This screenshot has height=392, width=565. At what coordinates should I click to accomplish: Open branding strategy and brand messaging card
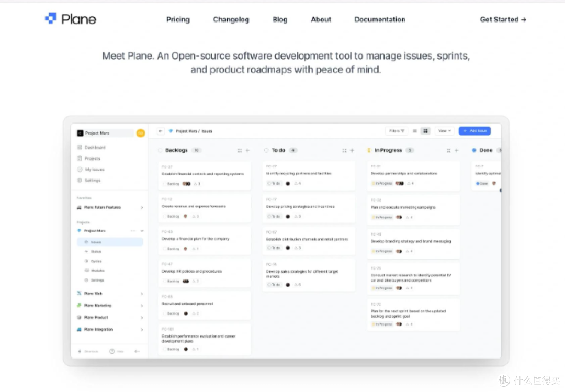click(413, 244)
